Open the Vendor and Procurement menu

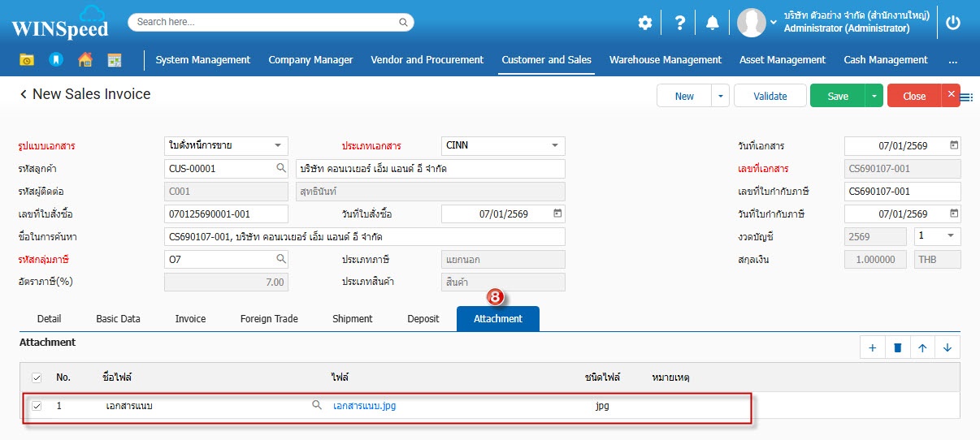pos(427,60)
